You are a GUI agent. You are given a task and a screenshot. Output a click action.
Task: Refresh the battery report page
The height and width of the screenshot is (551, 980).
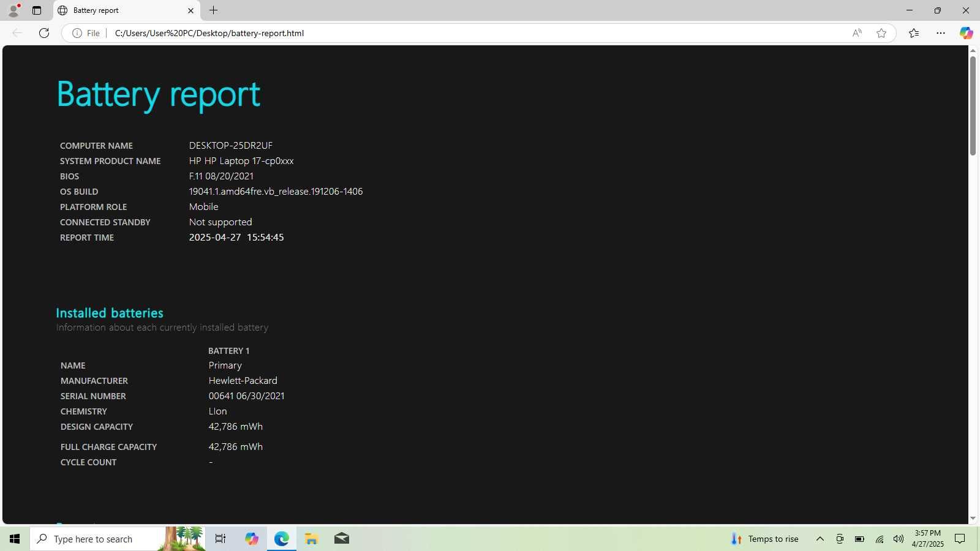tap(44, 33)
